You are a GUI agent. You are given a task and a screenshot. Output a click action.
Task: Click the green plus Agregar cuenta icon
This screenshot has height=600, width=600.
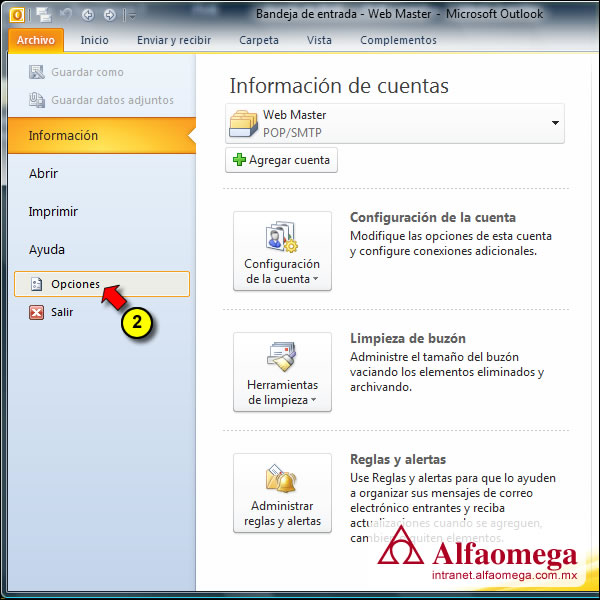click(240, 160)
